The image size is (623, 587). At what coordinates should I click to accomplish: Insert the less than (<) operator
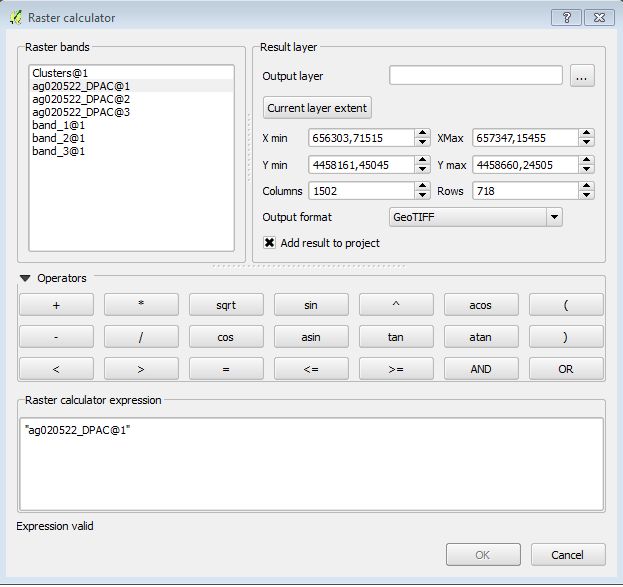56,369
